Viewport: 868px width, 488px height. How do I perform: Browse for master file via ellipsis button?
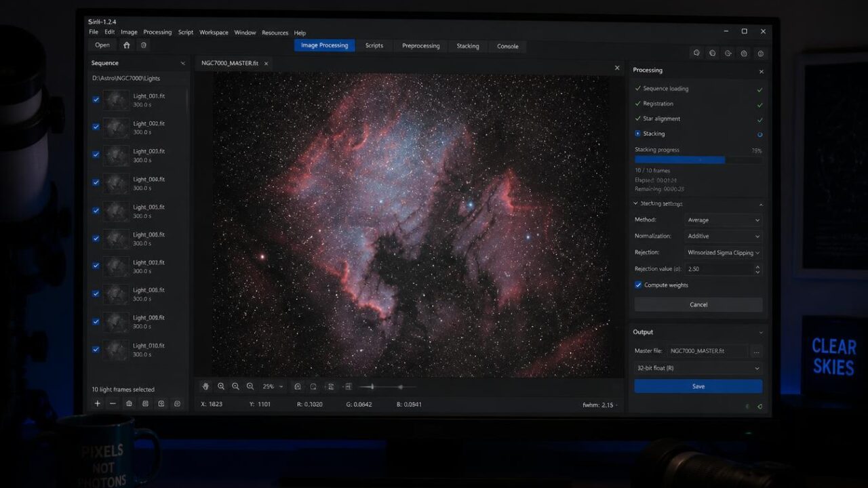[x=756, y=351]
